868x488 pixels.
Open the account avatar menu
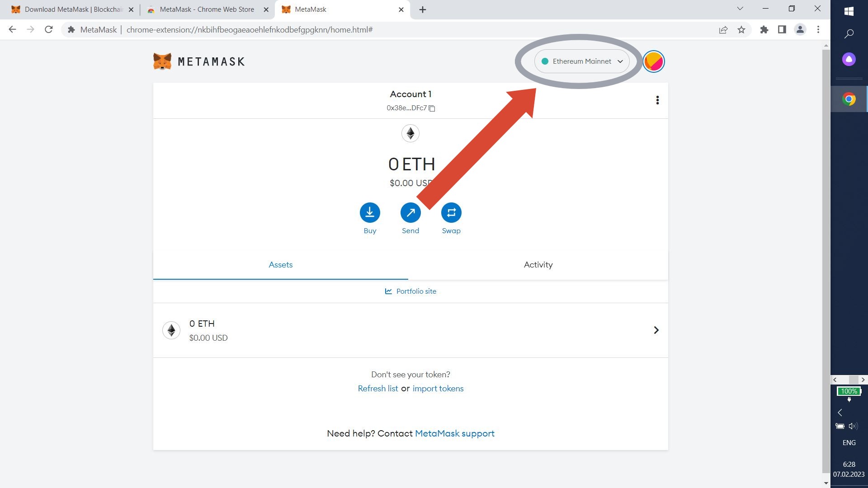tap(653, 61)
